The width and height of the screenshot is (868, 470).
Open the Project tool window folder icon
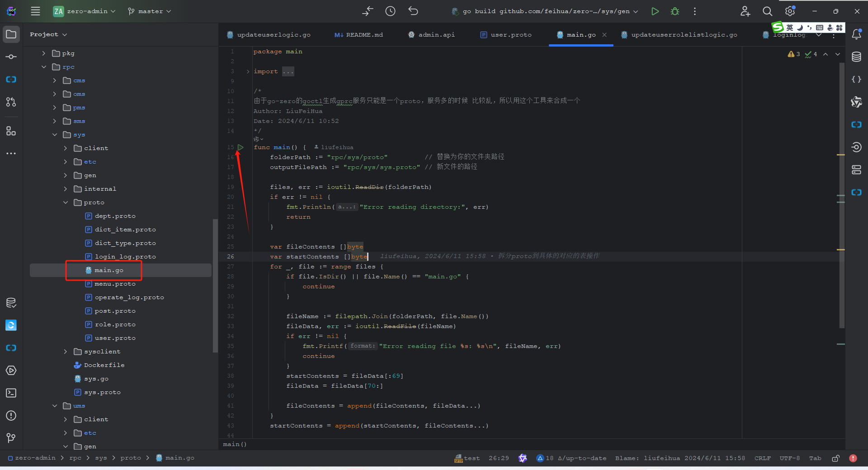11,34
